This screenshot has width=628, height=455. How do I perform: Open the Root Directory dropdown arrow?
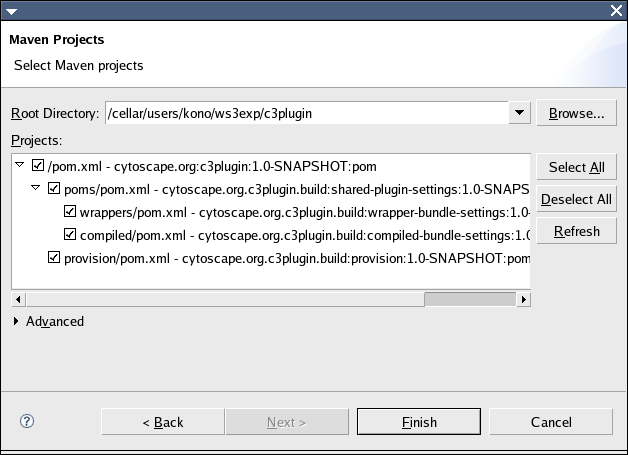[x=518, y=113]
